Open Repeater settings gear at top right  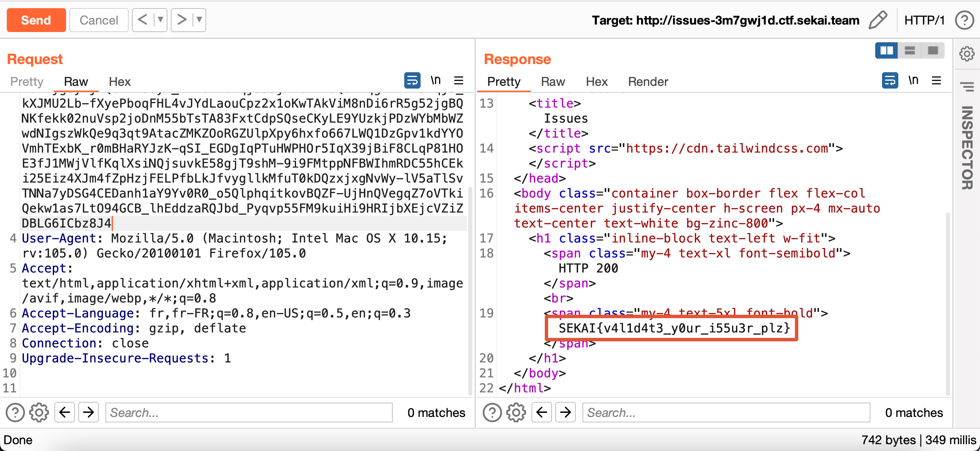pos(967,54)
